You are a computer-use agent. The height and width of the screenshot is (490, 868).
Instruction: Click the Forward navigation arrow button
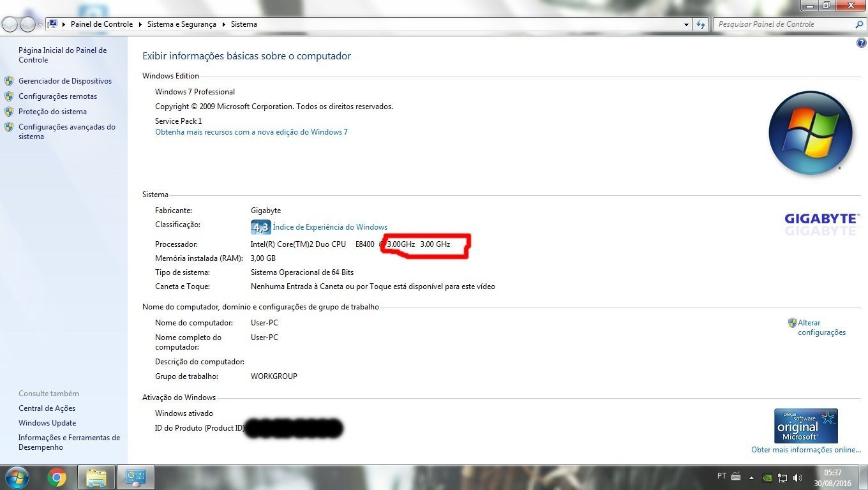(x=28, y=24)
